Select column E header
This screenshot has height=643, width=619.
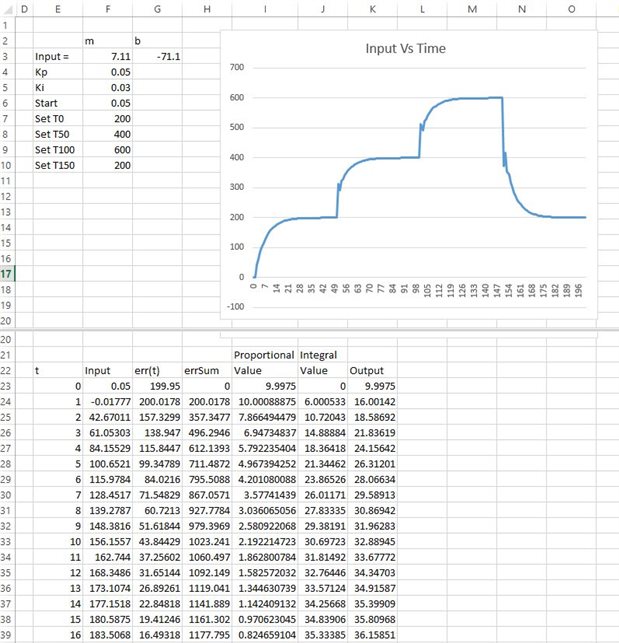tap(58, 9)
